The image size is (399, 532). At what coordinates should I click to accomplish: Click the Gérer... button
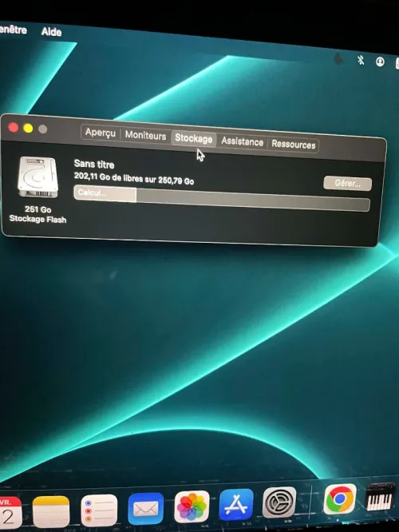pyautogui.click(x=347, y=184)
